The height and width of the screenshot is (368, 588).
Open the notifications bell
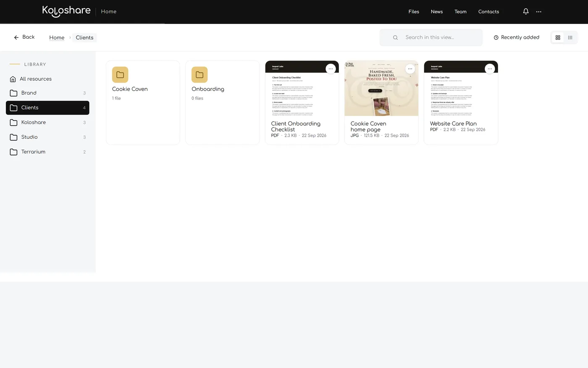pyautogui.click(x=525, y=11)
